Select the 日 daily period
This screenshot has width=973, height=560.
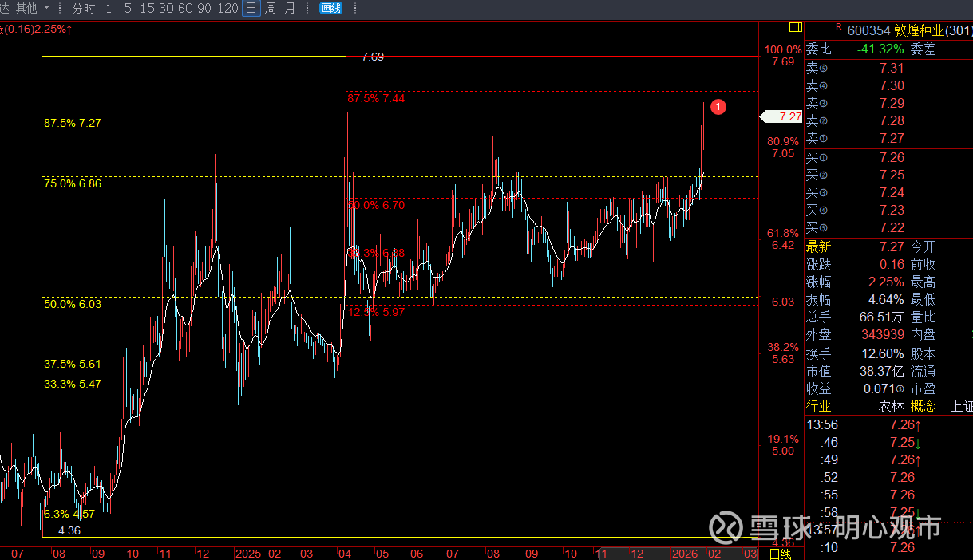251,8
